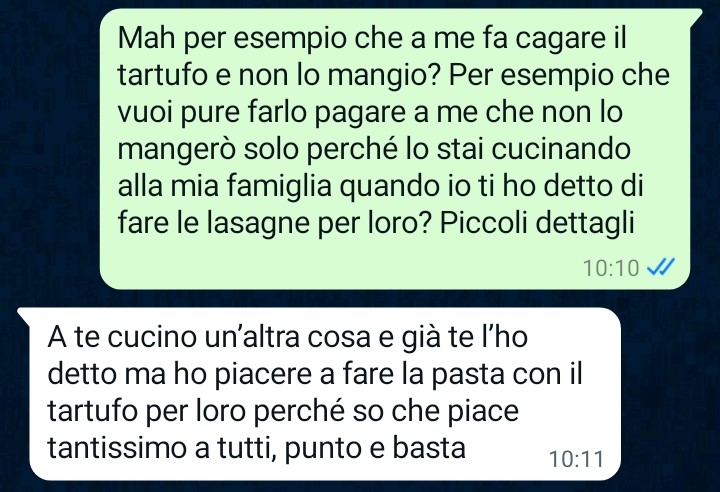Viewport: 720px width, 492px height.
Task: Click the words 'punto e basta' in reply
Action: [375, 448]
